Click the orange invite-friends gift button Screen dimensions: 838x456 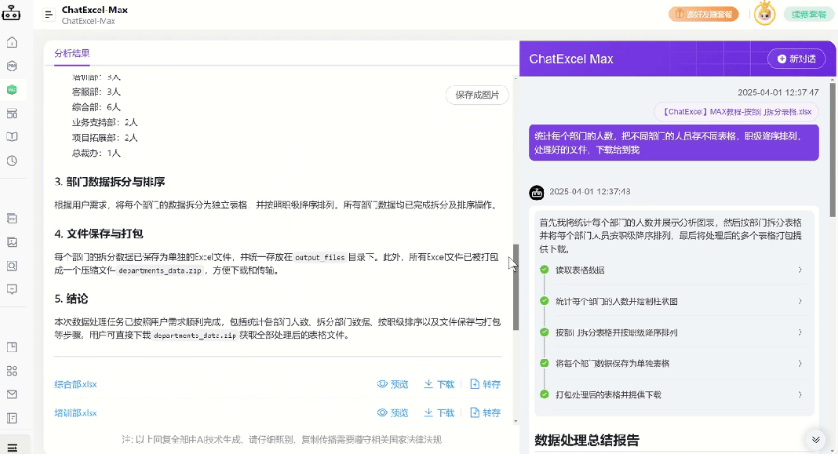[703, 14]
